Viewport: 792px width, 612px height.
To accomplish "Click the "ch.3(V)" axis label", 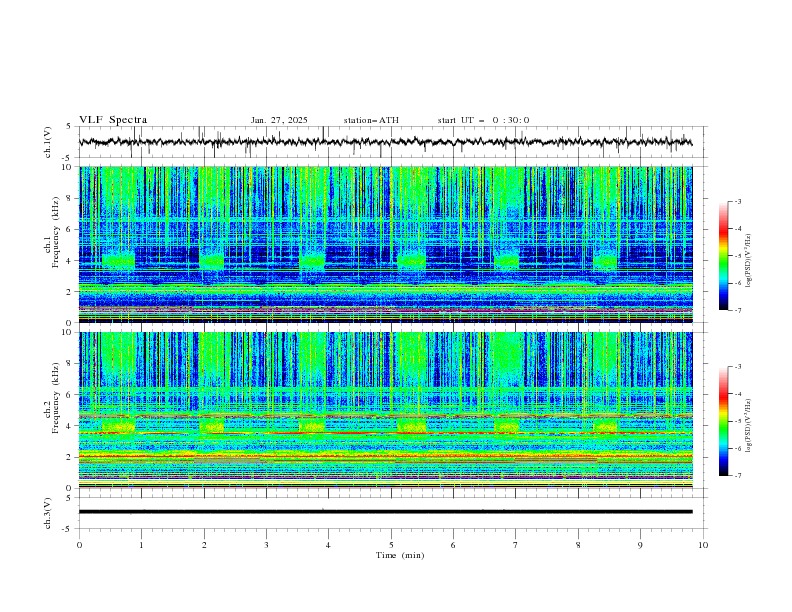I will 47,513.
